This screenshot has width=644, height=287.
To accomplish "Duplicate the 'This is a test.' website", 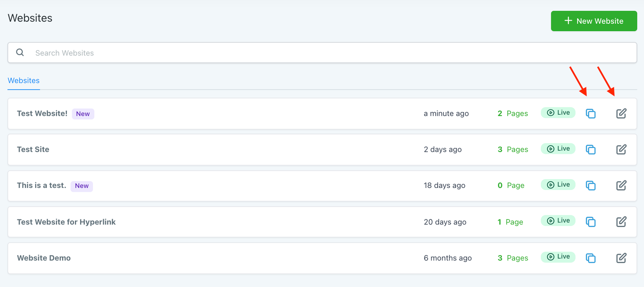I will tap(590, 186).
